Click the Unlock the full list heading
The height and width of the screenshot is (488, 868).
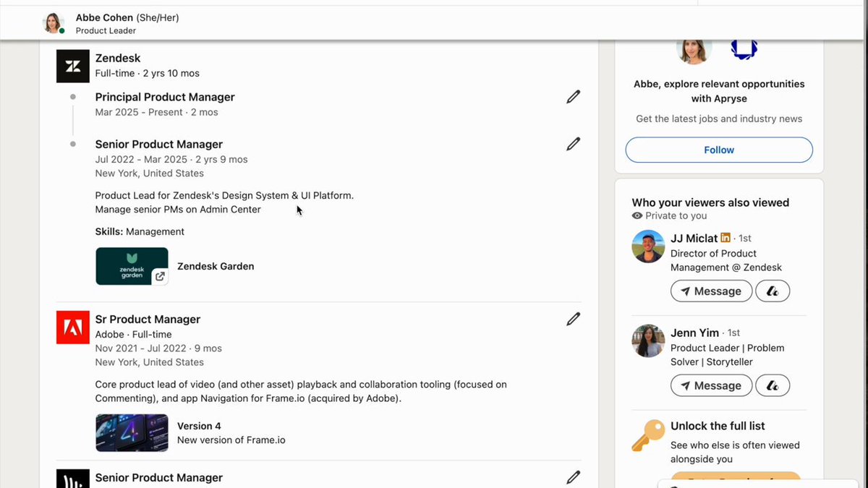click(718, 426)
